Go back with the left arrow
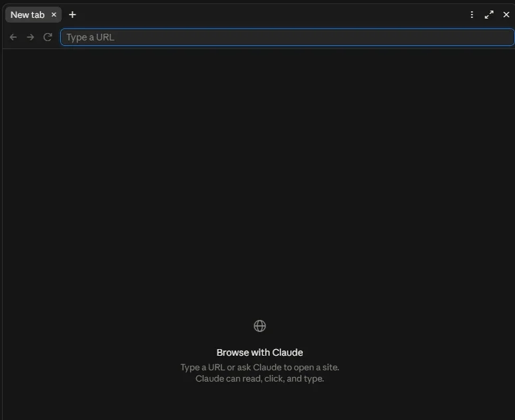The image size is (515, 420). pos(13,37)
